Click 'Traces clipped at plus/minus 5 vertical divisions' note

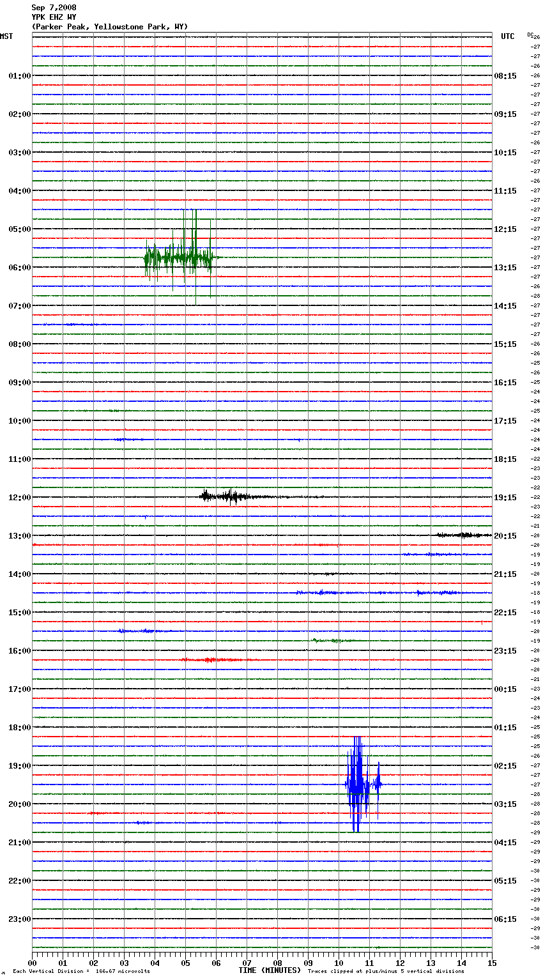tap(386, 972)
